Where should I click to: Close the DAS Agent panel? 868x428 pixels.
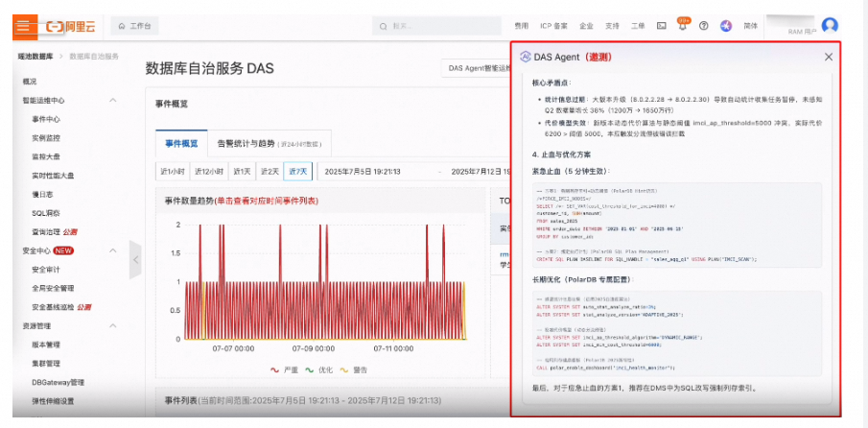pyautogui.click(x=828, y=57)
